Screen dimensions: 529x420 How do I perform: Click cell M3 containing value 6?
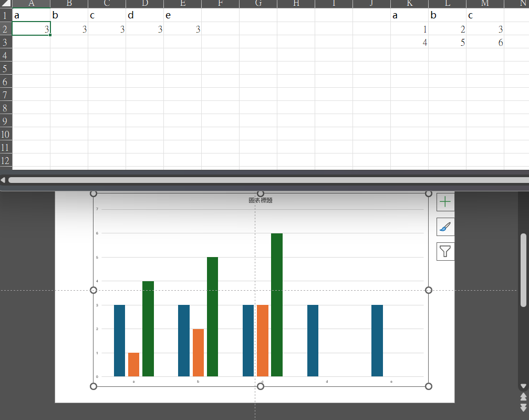(485, 43)
